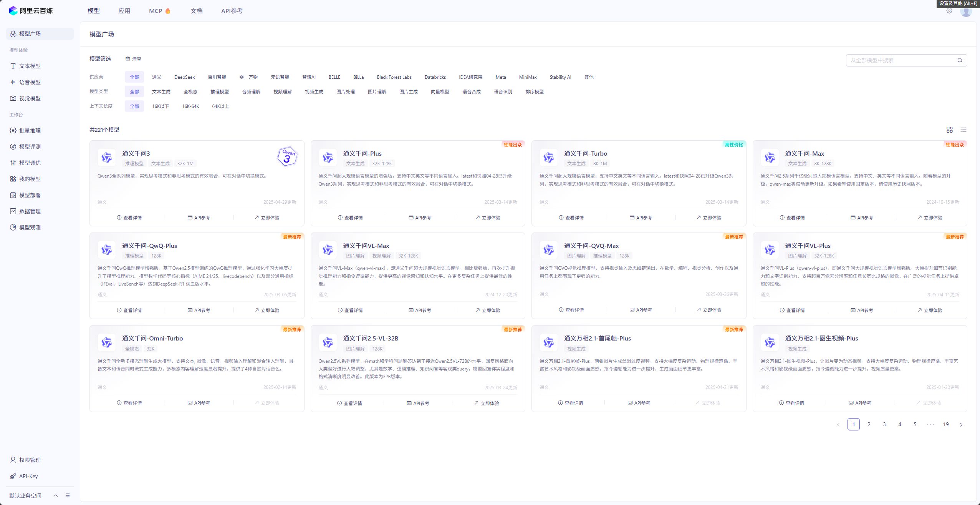This screenshot has width=980, height=505.
Task: Open 语音模型 in the sidebar
Action: tap(30, 82)
